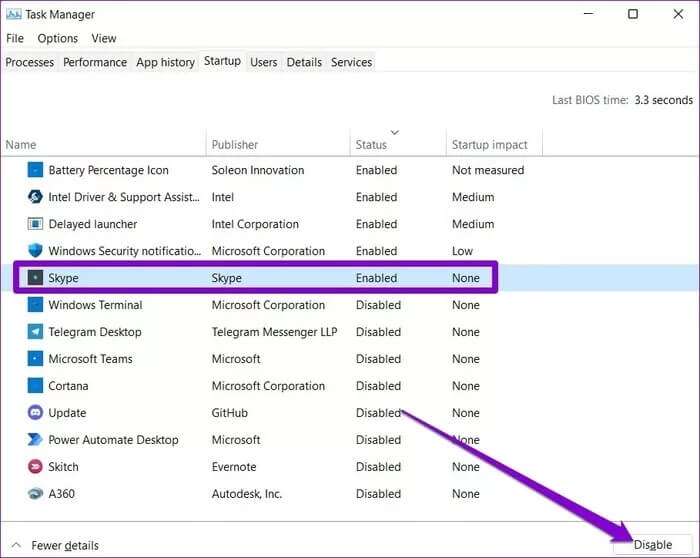Switch to the Performance tab
Image resolution: width=700 pixels, height=558 pixels.
tap(95, 62)
